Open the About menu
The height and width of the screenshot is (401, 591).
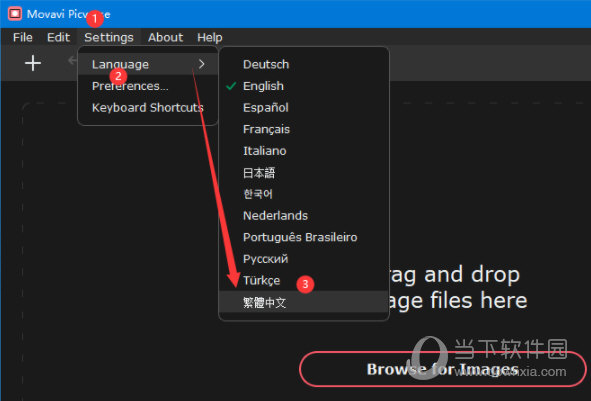point(165,37)
